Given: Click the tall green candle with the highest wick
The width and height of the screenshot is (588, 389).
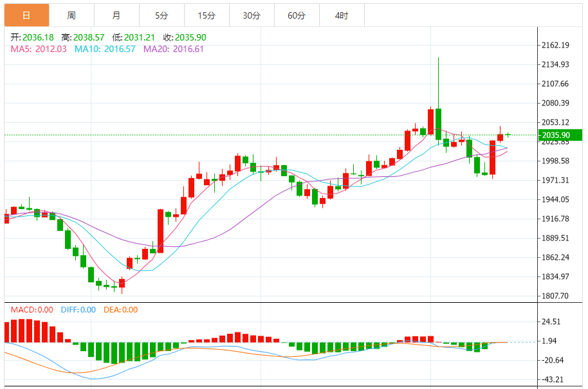Looking at the screenshot, I should click(x=438, y=123).
